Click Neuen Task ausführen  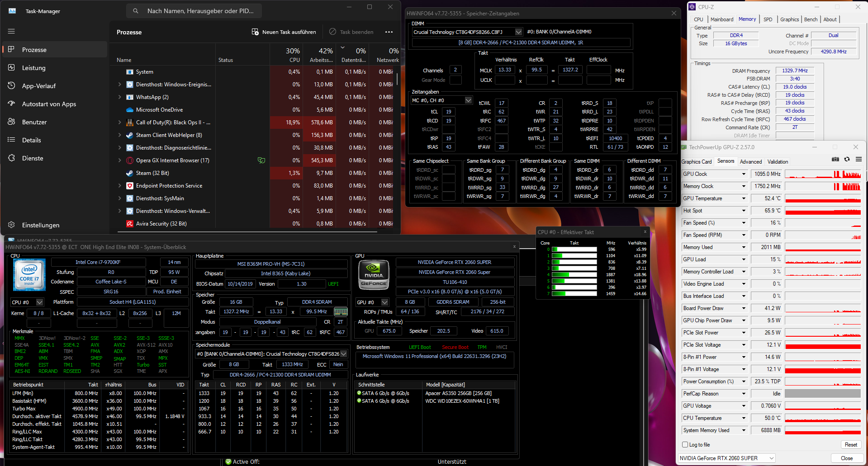[x=284, y=32]
